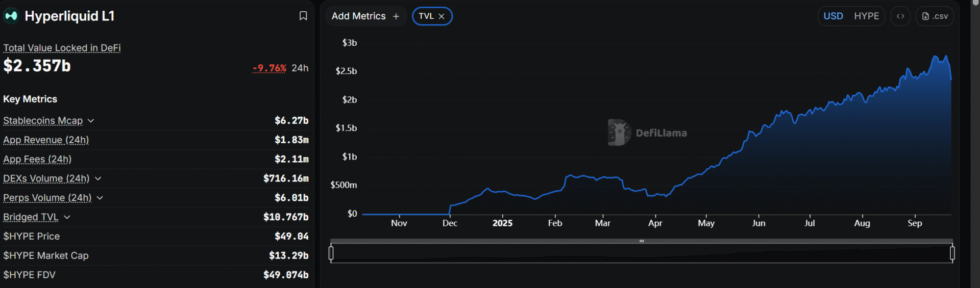
Task: Expand the Stablecoins Mcap details
Action: [91, 121]
